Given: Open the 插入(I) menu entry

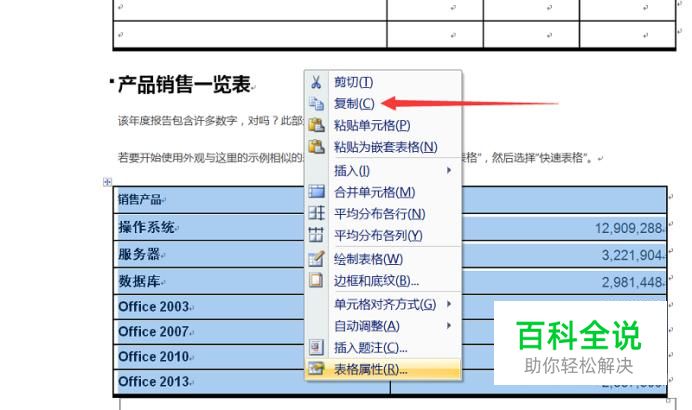Looking at the screenshot, I should coord(383,170).
